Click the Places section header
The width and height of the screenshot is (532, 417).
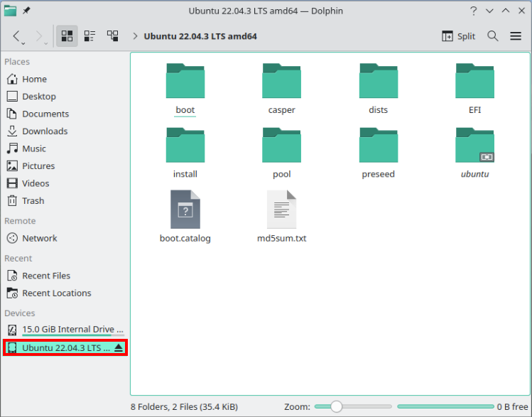[17, 62]
